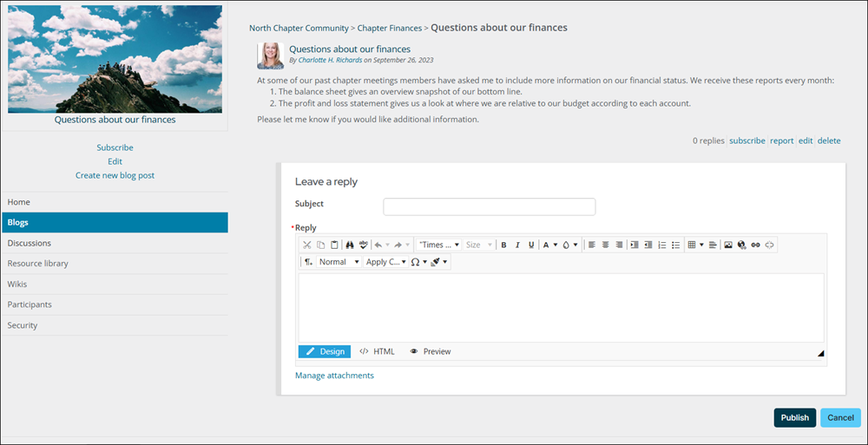The height and width of the screenshot is (445, 868).
Task: Publish the reply
Action: [795, 418]
